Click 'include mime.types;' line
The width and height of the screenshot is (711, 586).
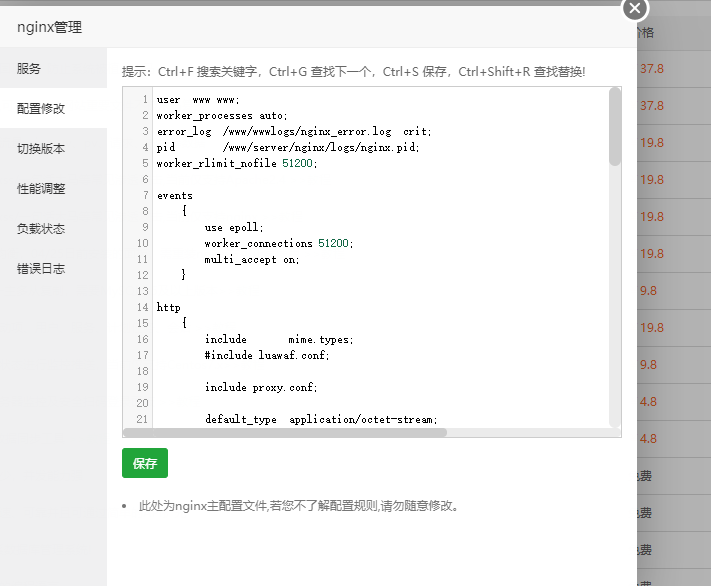coord(278,339)
